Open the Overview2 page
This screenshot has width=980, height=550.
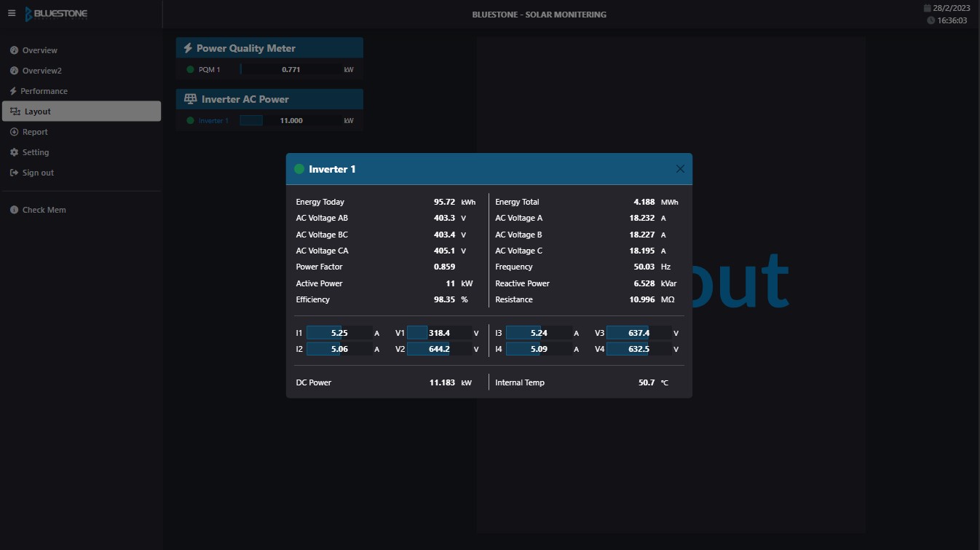(x=42, y=71)
